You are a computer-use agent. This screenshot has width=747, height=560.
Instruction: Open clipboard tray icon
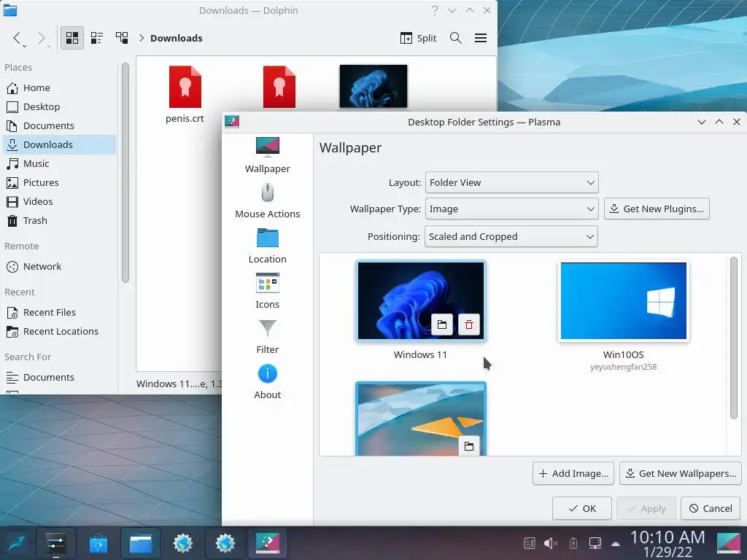point(530,543)
